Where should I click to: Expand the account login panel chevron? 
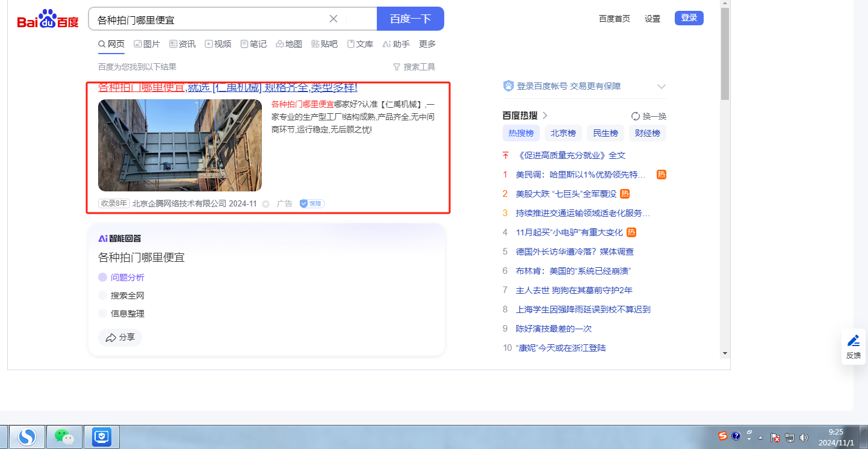662,86
